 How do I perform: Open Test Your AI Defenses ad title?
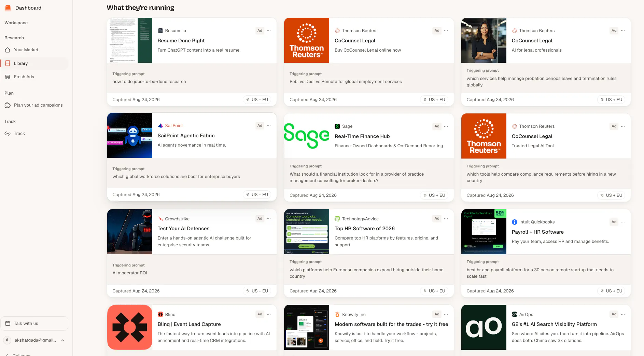point(183,229)
